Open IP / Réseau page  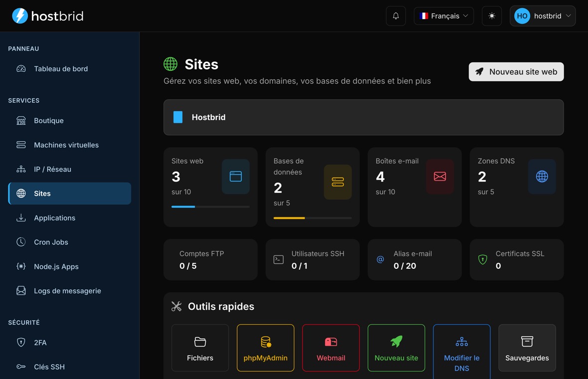70,169
